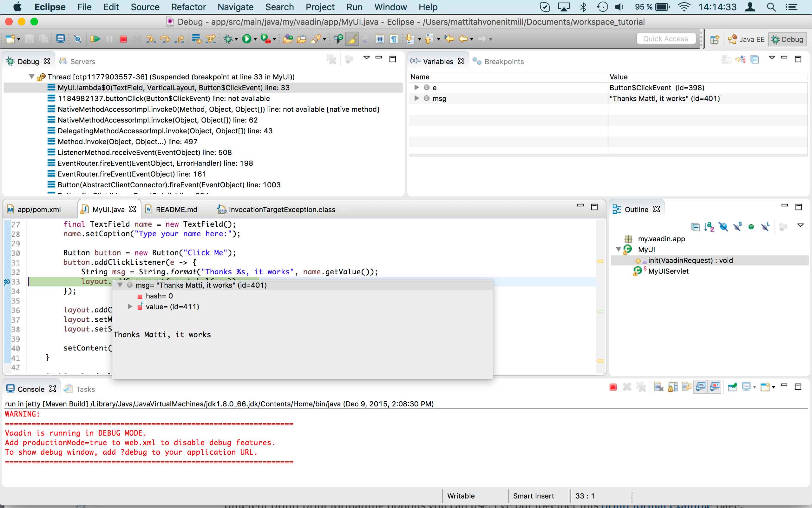Image resolution: width=812 pixels, height=508 pixels.
Task: Open the Navigate menu
Action: click(x=236, y=7)
